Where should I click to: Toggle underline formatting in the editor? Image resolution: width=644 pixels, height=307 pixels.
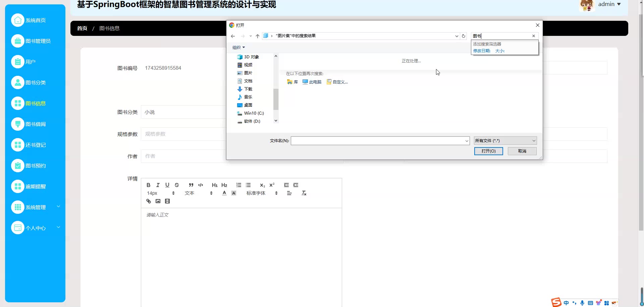[167, 185]
